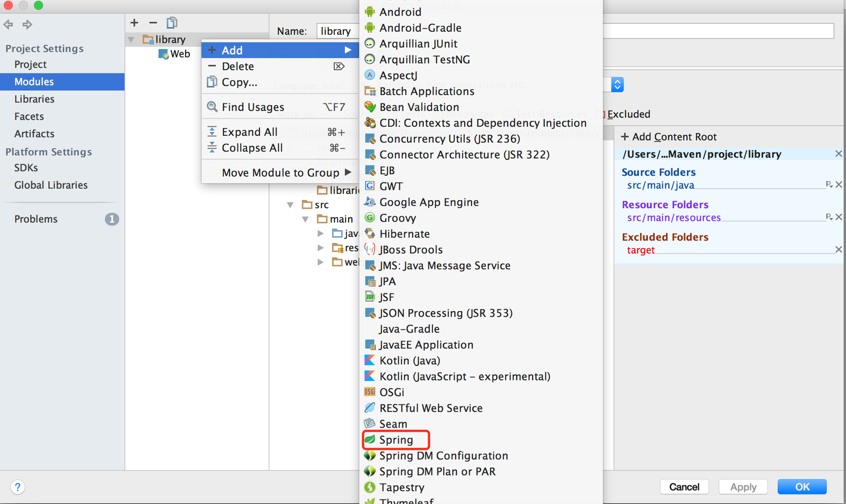Expand the resources folder node
The image size is (846, 504).
(x=320, y=248)
